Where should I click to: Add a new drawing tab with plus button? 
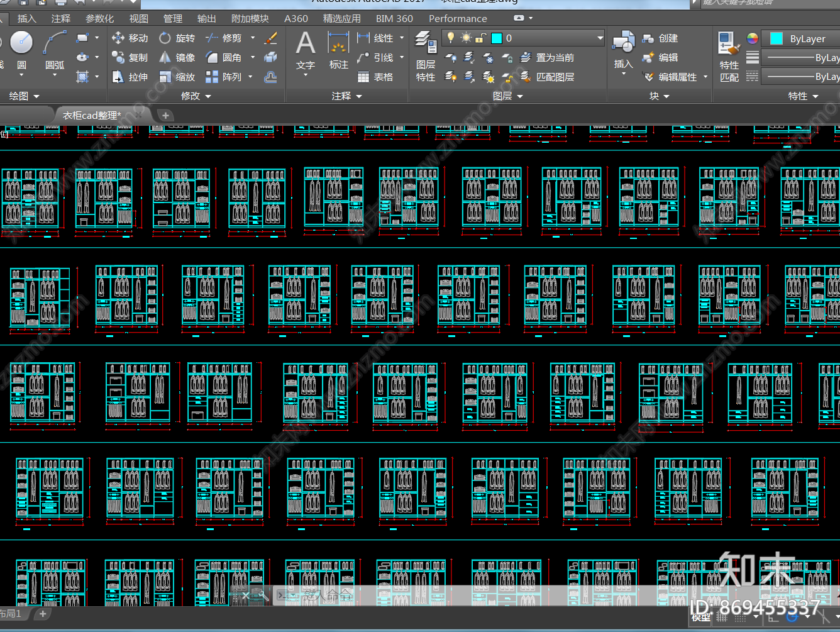coord(165,116)
